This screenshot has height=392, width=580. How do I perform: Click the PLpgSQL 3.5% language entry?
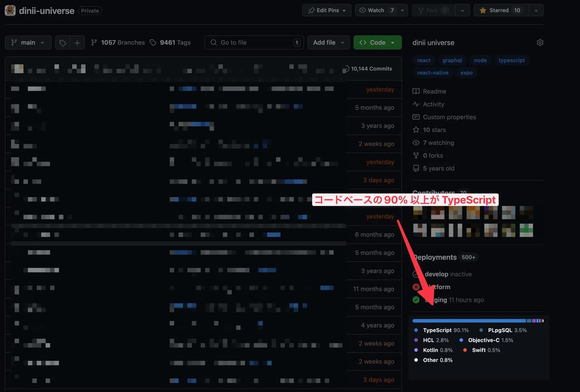tap(504, 330)
